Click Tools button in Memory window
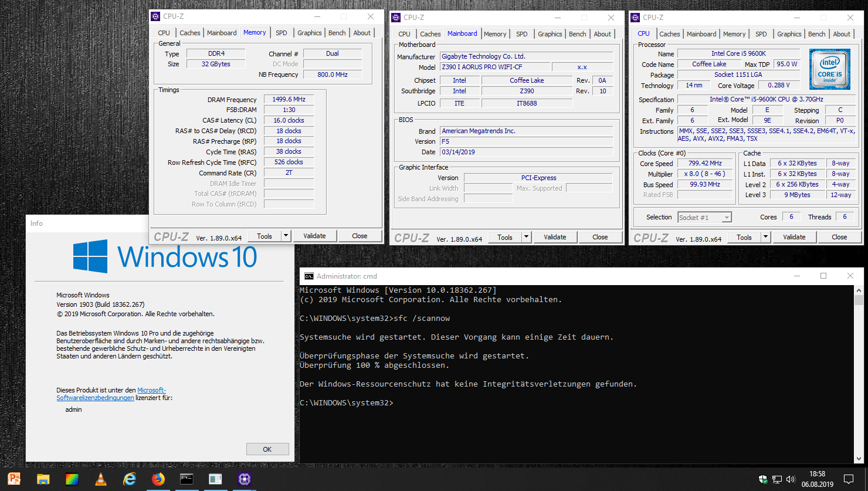The image size is (868, 491). coord(265,236)
